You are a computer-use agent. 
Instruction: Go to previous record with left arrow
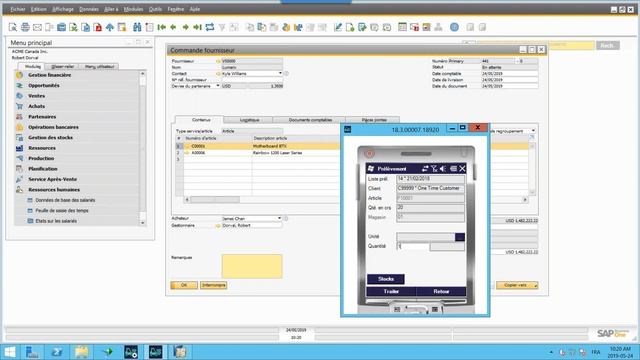(x=173, y=27)
